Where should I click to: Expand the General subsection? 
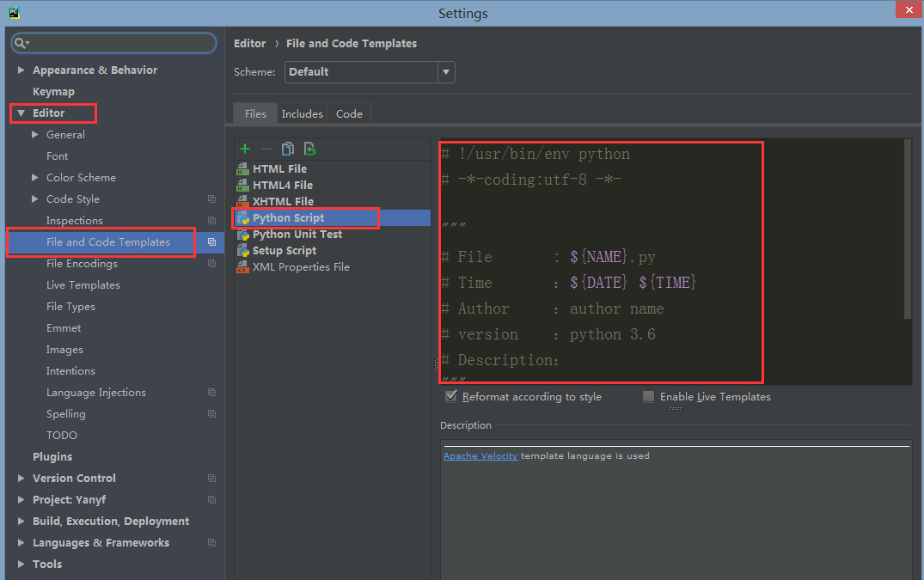pyautogui.click(x=34, y=134)
